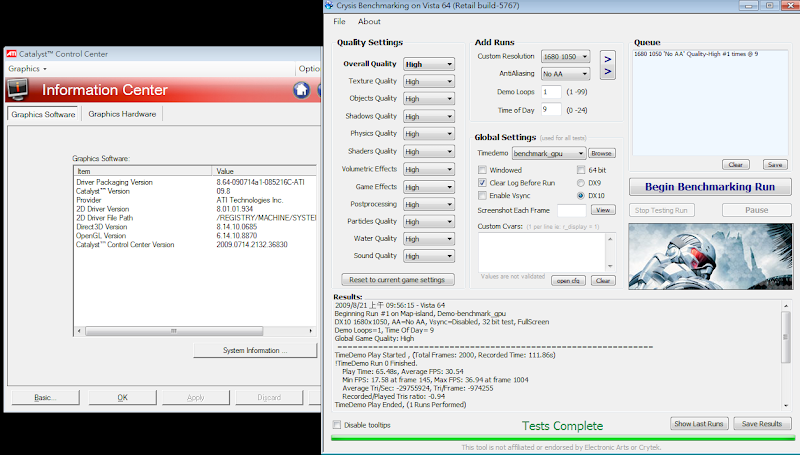Open the Sound Quality dropdown
Viewport: 800px width, 455px height.
(429, 257)
